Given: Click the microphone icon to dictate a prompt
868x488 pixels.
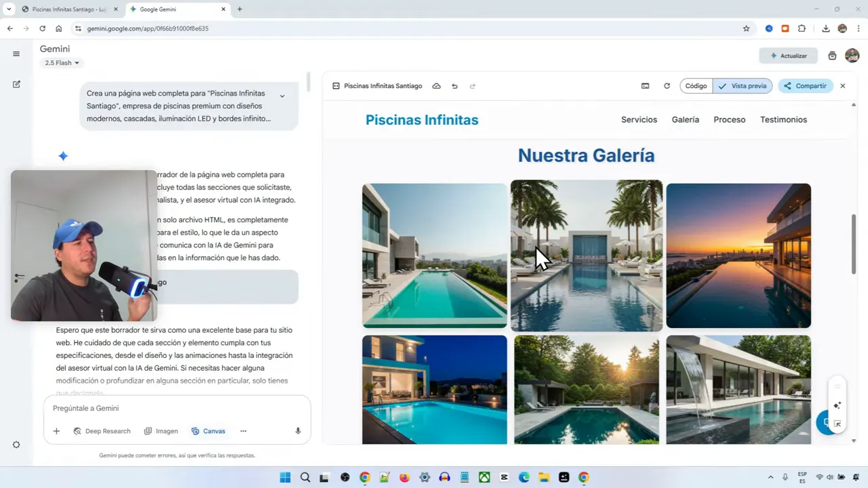Looking at the screenshot, I should click(298, 430).
